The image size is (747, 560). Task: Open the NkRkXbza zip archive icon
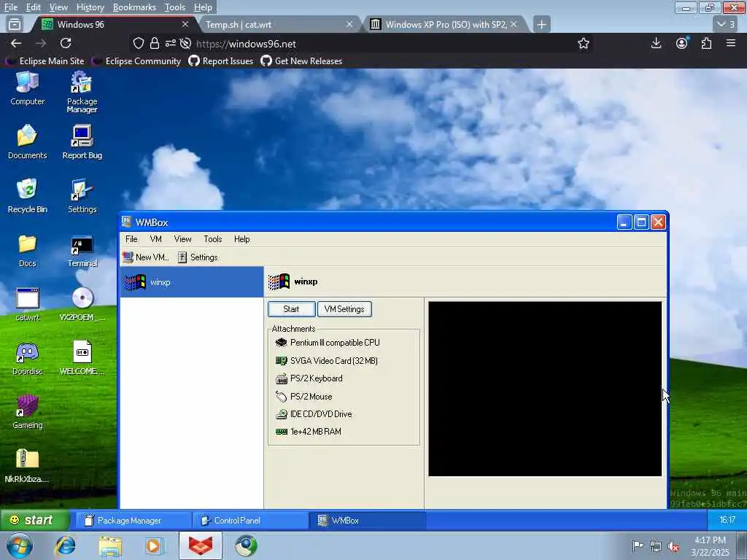click(x=27, y=466)
